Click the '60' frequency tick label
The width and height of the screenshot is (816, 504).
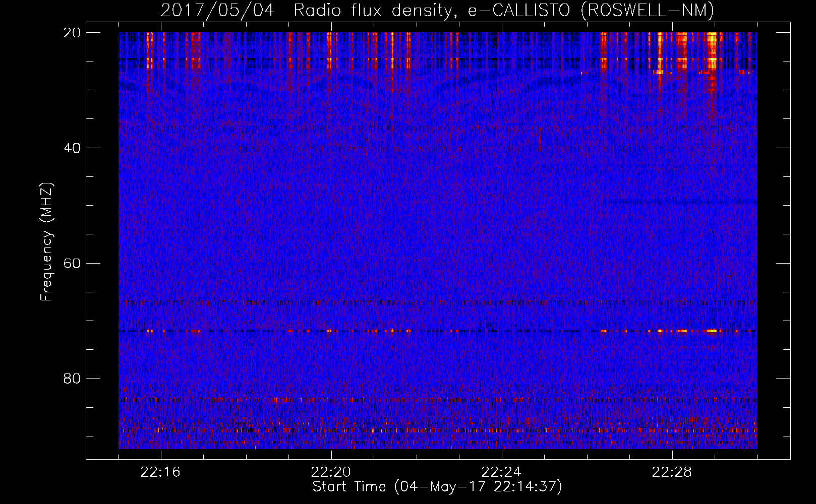click(72, 264)
